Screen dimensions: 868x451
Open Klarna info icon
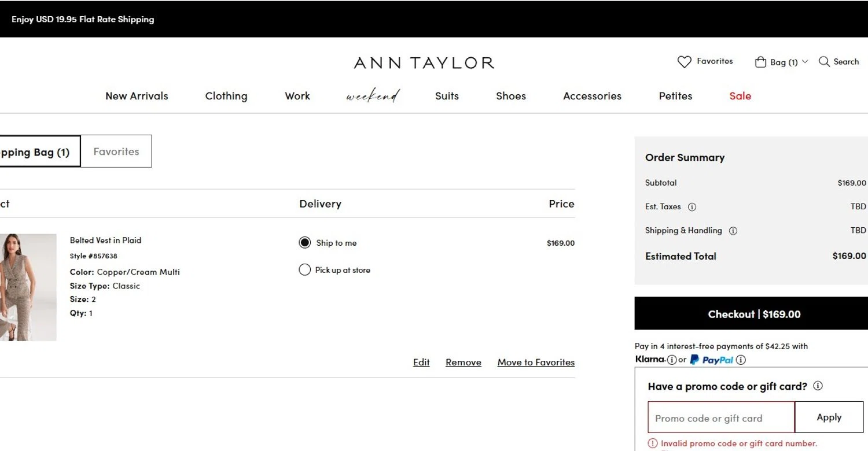(x=672, y=360)
